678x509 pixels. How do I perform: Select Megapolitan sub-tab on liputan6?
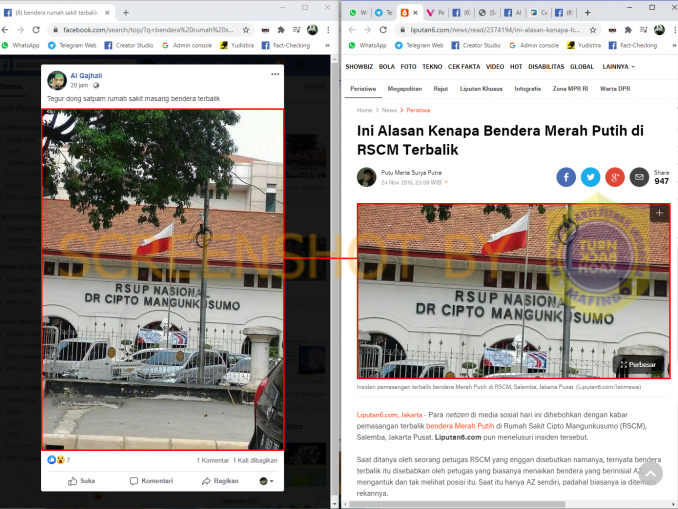click(405, 89)
